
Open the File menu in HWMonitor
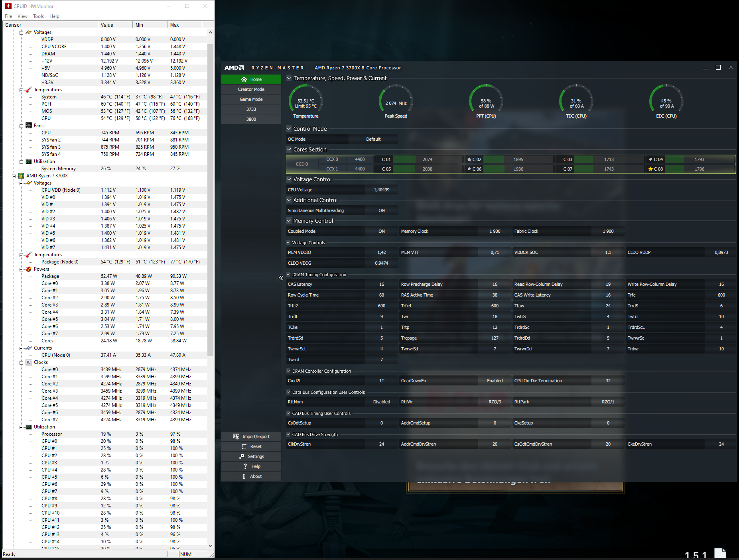(8, 16)
